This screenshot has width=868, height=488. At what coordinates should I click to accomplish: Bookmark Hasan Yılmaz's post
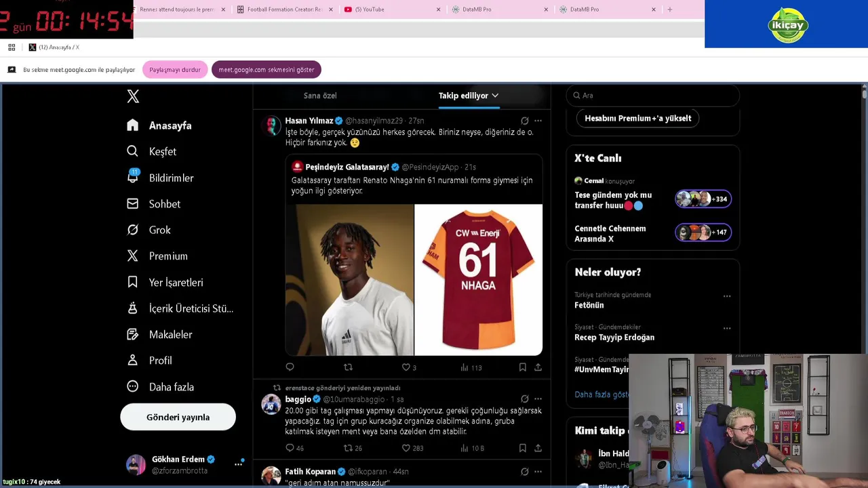click(x=522, y=367)
